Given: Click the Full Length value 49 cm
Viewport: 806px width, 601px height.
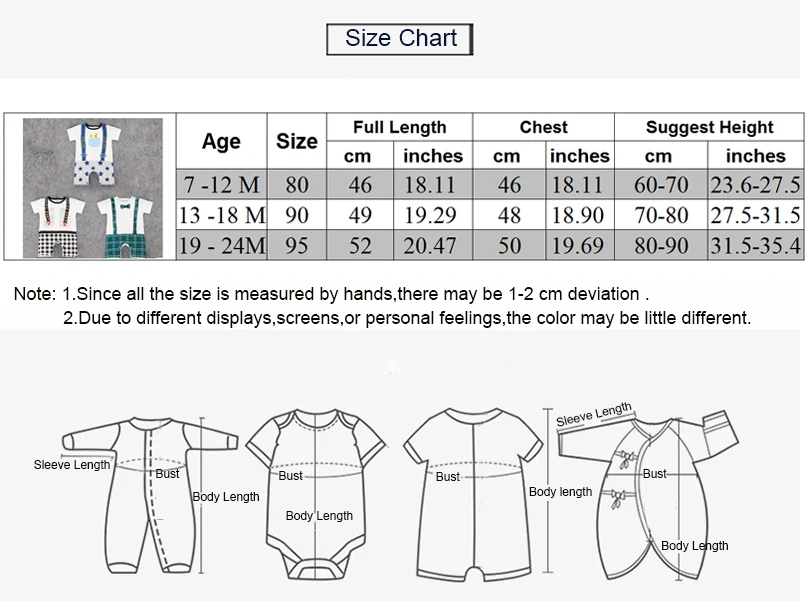Looking at the screenshot, I should coord(360,214).
